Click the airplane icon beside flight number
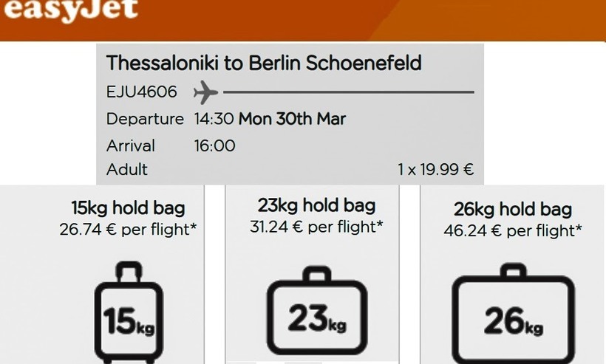Screen dimensions: 606x364 coord(205,92)
